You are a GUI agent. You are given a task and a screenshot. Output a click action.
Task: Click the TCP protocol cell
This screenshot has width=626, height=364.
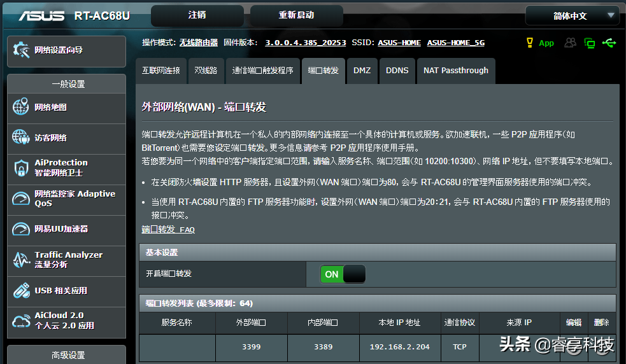[x=460, y=347]
